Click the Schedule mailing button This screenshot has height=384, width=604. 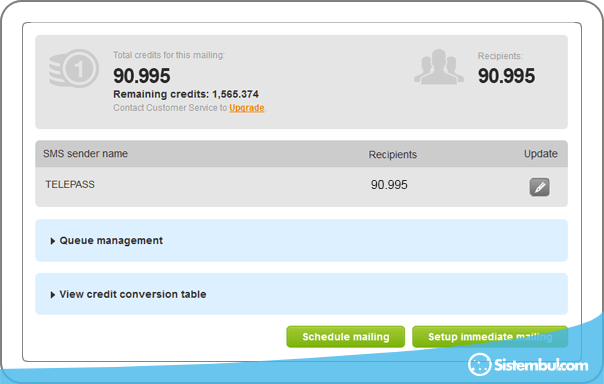346,337
